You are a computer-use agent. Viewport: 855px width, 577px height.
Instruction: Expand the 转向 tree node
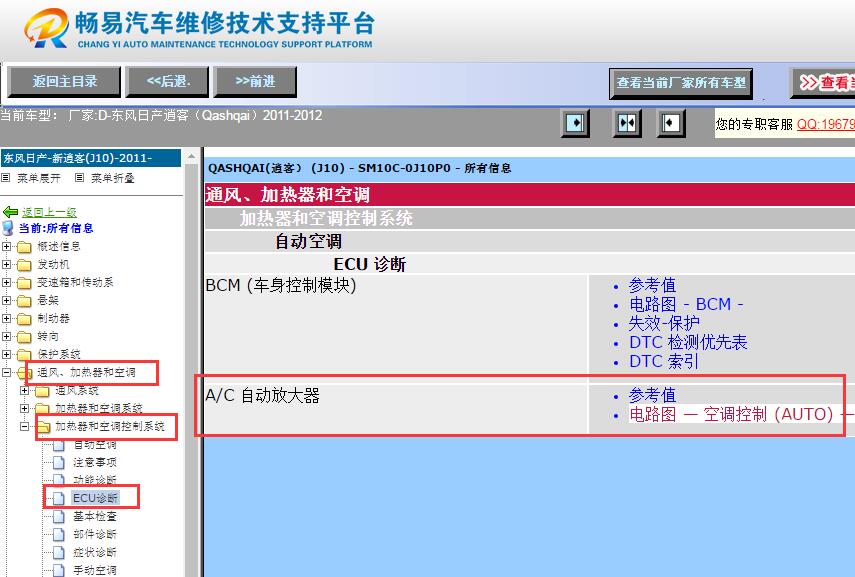click(x=6, y=336)
